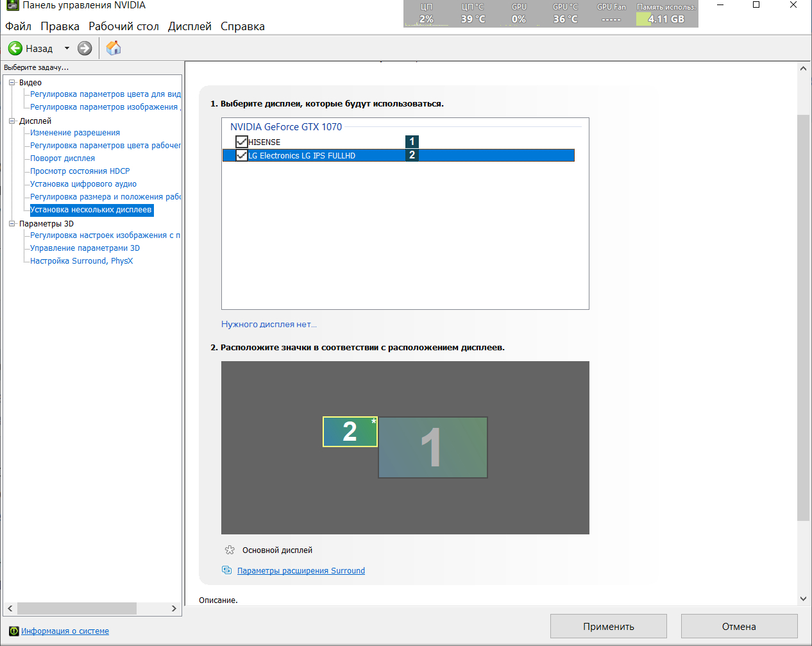Image resolution: width=812 pixels, height=646 pixels.
Task: Click the sidebar horizontal scrollbar thumb
Action: [77, 608]
